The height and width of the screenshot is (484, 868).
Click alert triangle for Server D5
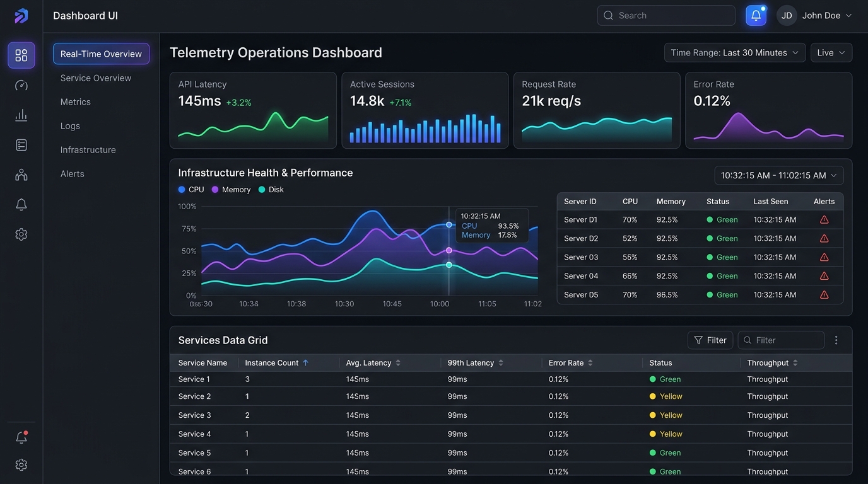824,295
